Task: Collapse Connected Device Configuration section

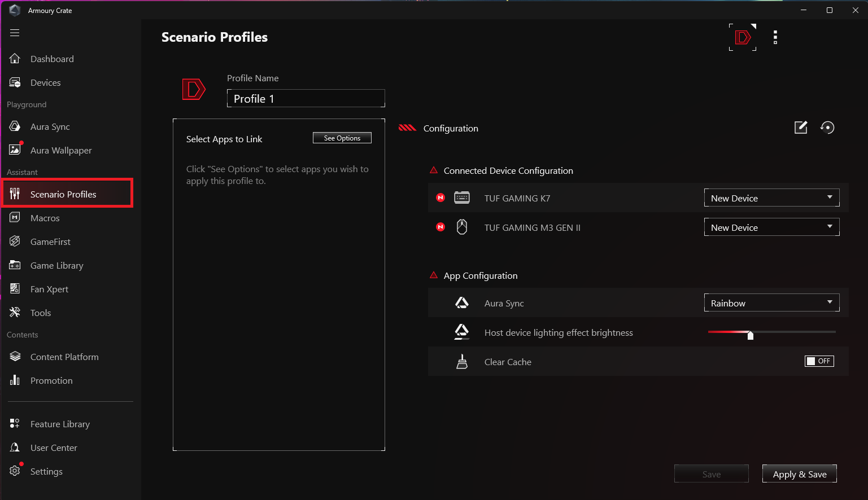Action: click(434, 170)
